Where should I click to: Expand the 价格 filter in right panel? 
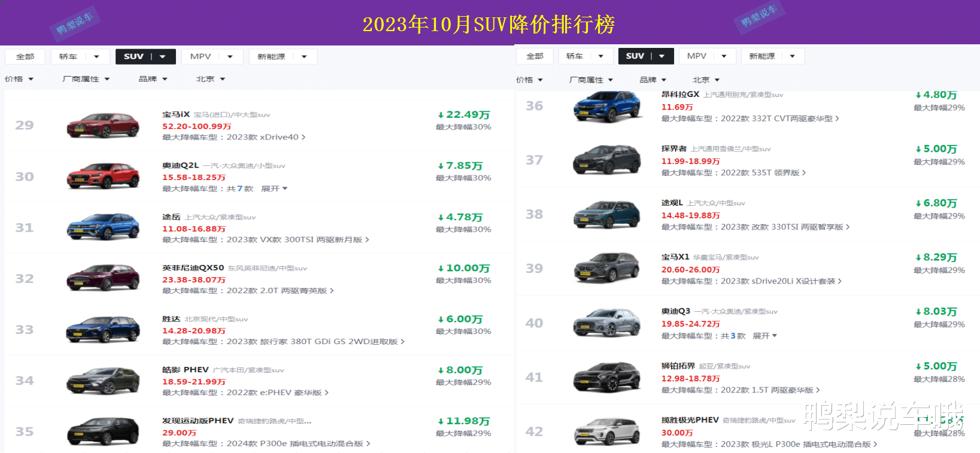530,80
